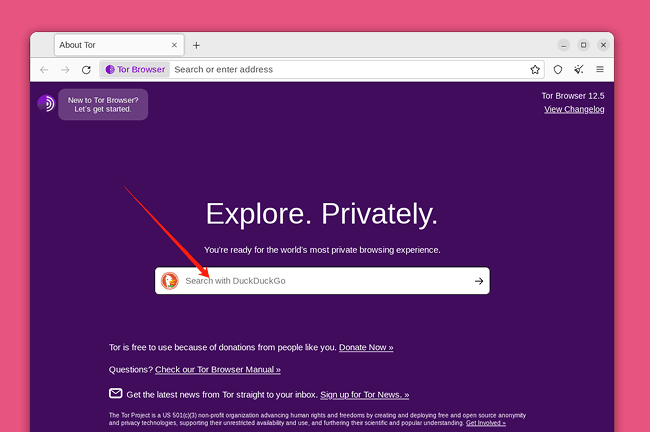650x432 pixels.
Task: Follow the Donate Now link
Action: [366, 347]
